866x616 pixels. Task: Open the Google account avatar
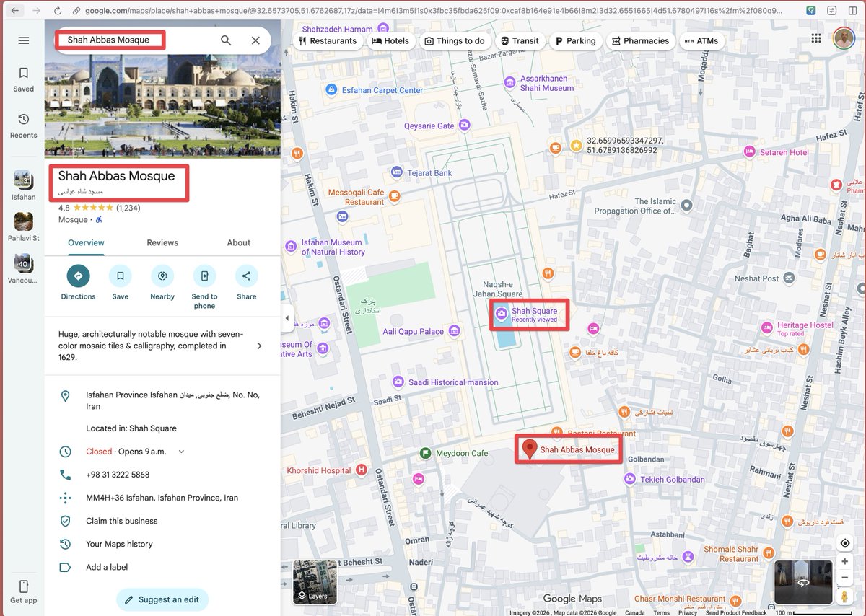[844, 39]
